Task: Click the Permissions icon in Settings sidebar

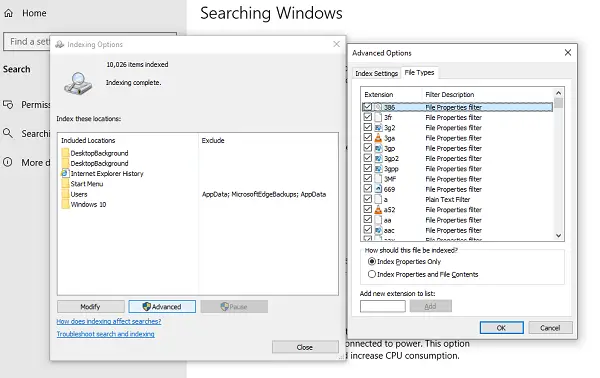Action: pyautogui.click(x=8, y=104)
